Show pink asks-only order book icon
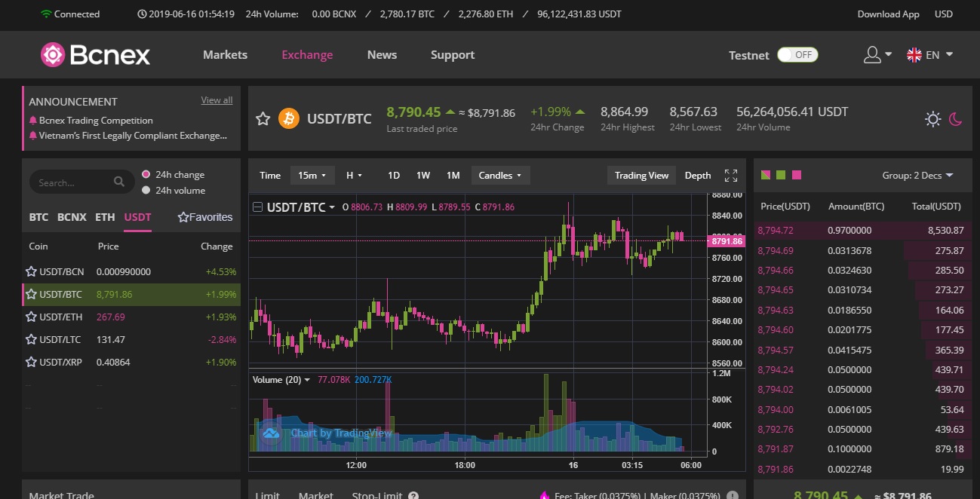Viewport: 980px width, 499px height. tap(797, 175)
